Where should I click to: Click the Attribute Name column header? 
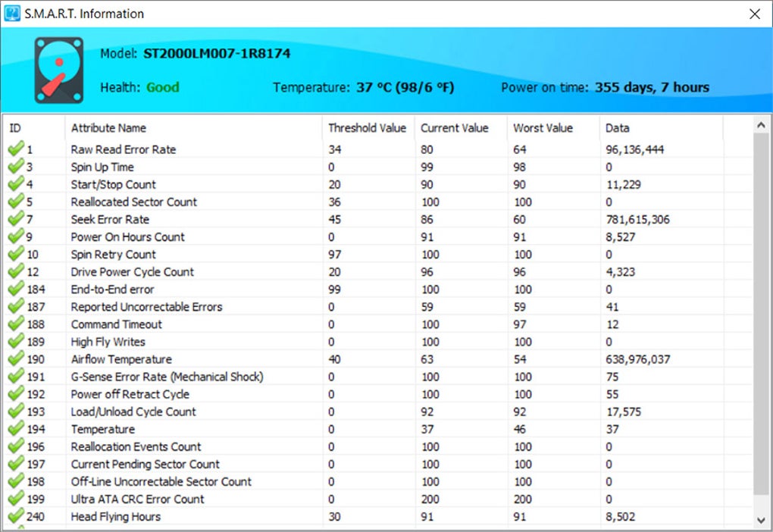click(193, 128)
